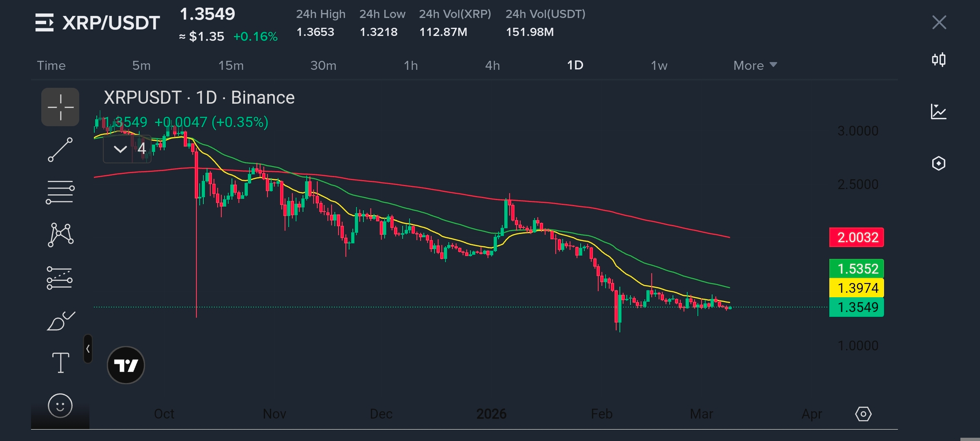Screen dimensions: 980x441
Task: Open the Fibonacci retracement tool
Action: (60, 192)
